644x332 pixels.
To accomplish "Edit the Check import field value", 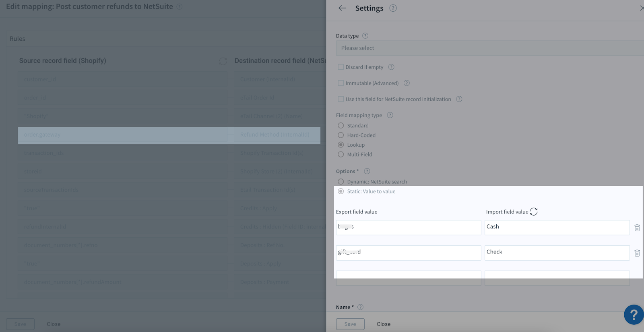I will click(557, 253).
